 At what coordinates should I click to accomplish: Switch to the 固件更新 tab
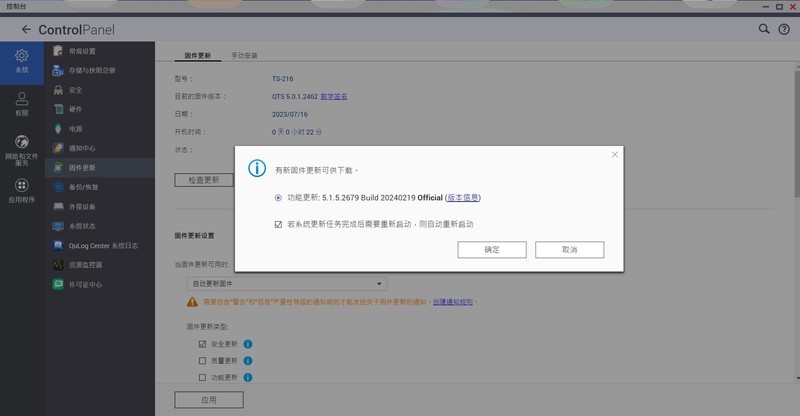[197, 55]
